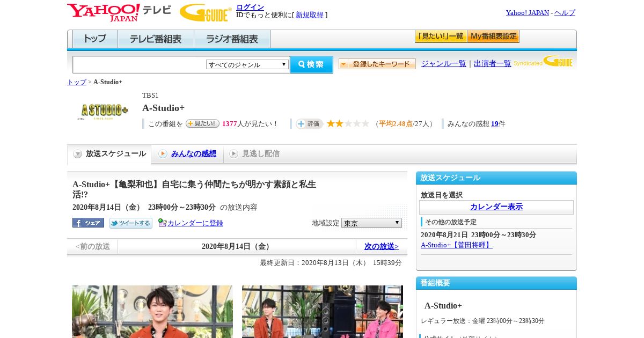This screenshot has width=644, height=338.
Task: Click the star rating display
Action: click(x=348, y=123)
